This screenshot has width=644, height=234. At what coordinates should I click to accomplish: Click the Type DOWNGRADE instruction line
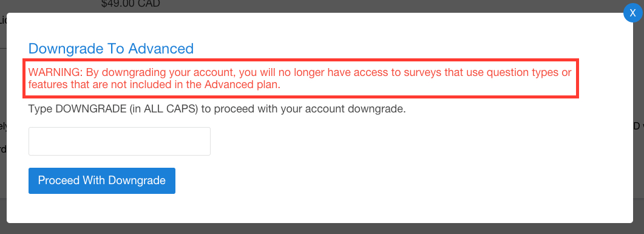(x=217, y=110)
